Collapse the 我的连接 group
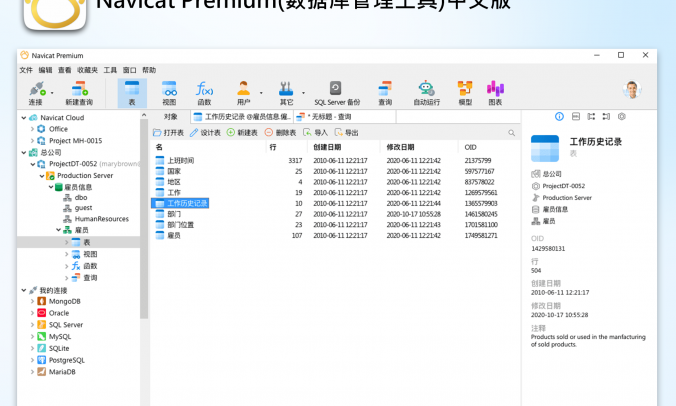676x406 pixels. click(24, 290)
